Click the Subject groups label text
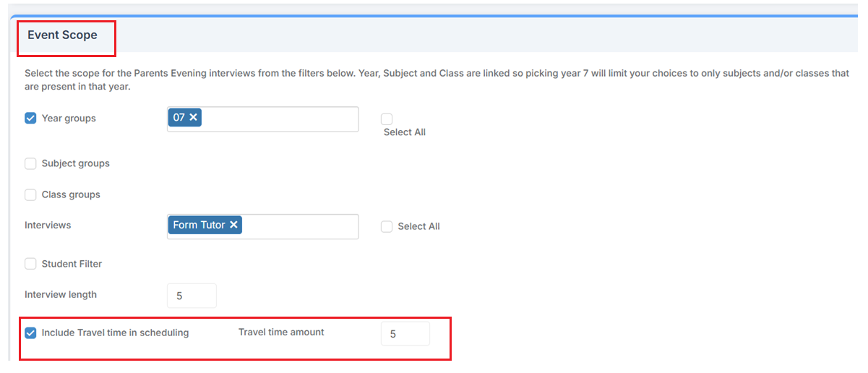The image size is (868, 373). point(76,163)
